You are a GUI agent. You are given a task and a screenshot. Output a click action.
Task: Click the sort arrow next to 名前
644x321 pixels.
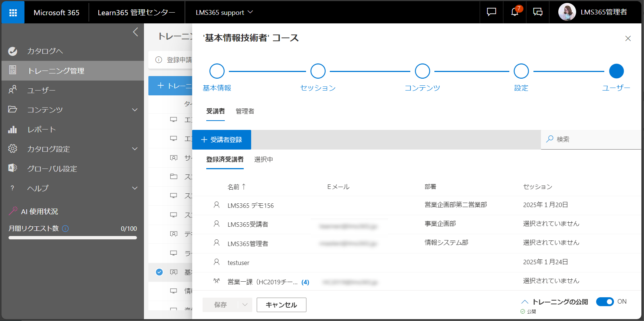pyautogui.click(x=244, y=187)
